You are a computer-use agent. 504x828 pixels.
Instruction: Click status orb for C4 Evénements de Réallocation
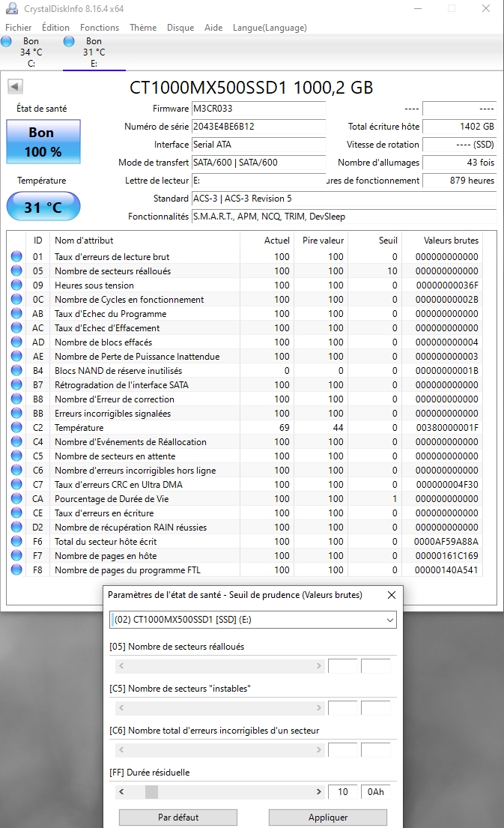point(17,441)
